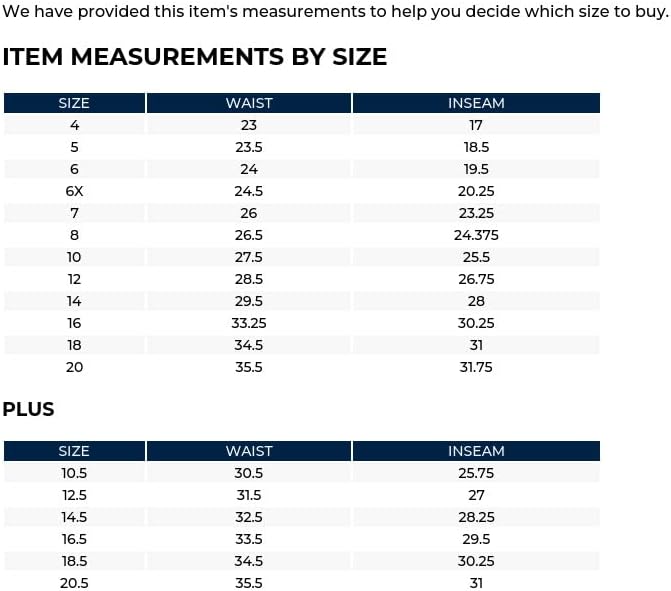Viewport: 671px width, 591px height.
Task: Click inseam 31.75 for size 20
Action: (476, 367)
